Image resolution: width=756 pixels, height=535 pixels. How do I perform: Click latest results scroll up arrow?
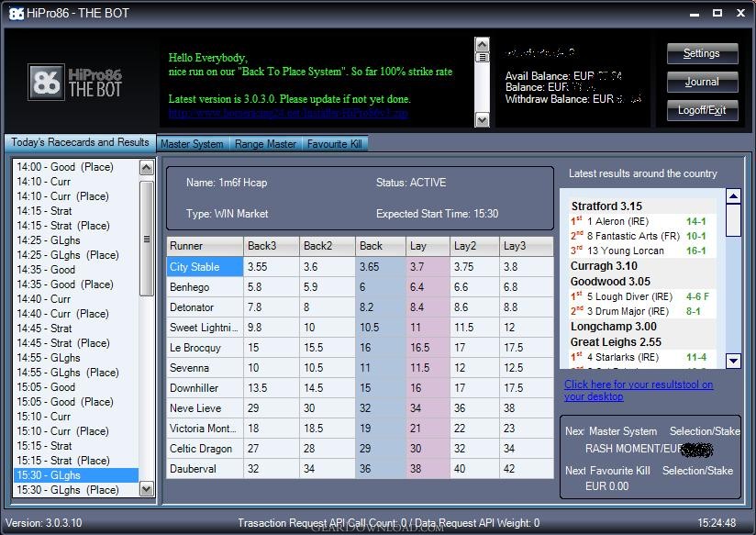(x=733, y=195)
